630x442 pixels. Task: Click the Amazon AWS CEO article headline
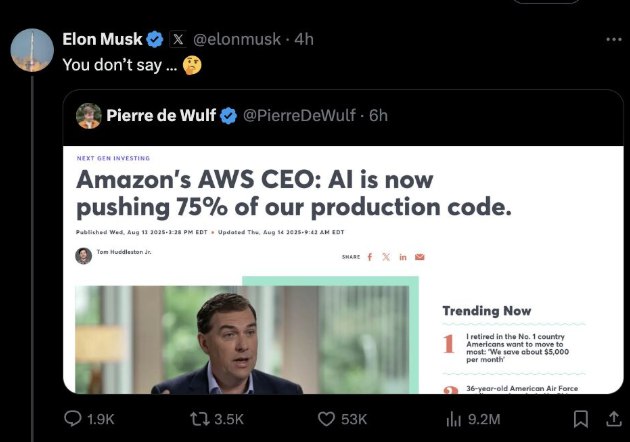click(x=294, y=194)
